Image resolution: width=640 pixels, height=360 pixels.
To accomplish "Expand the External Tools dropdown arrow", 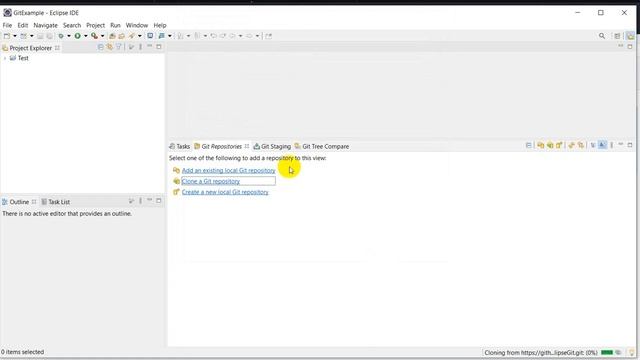I will point(102,36).
